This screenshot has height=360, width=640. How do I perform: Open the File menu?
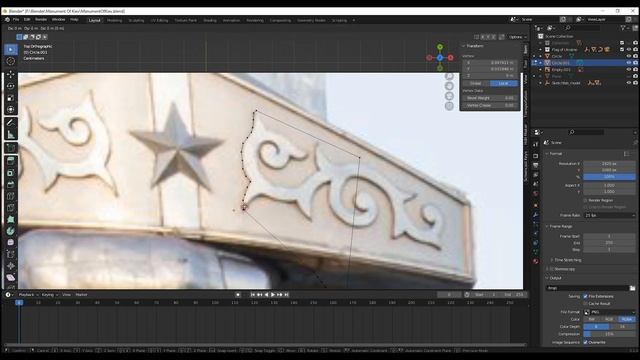click(16, 20)
